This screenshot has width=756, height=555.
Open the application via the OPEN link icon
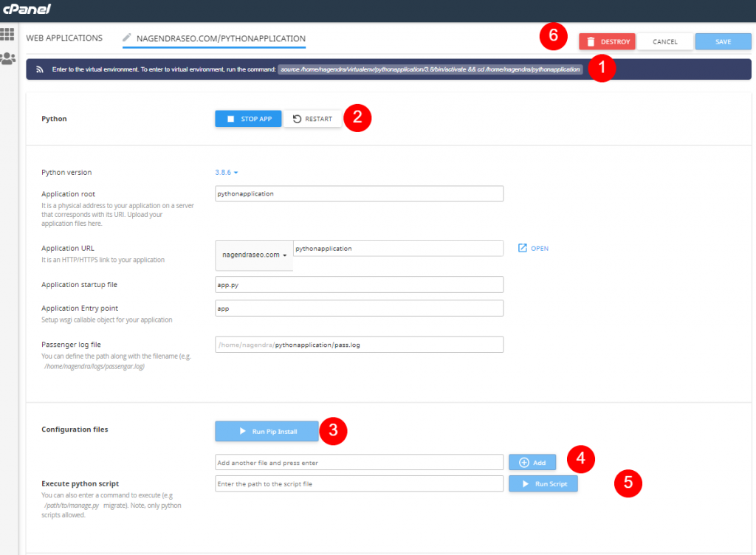click(533, 248)
